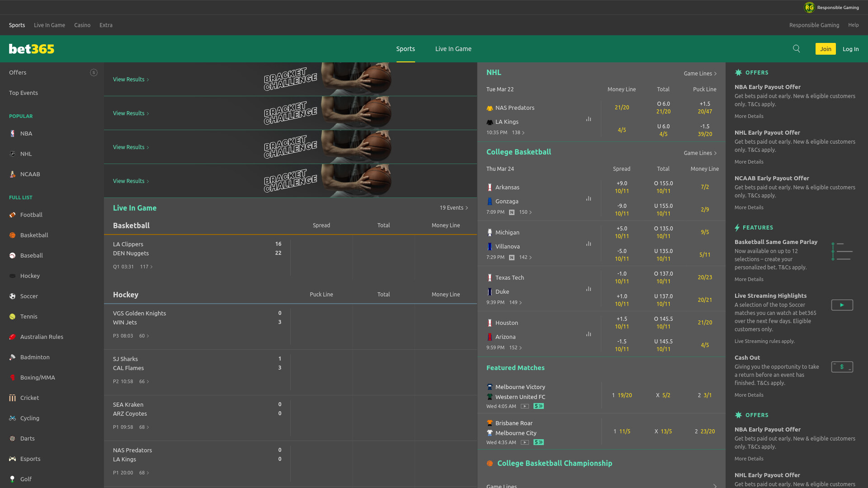Select the Soccer ball icon

click(x=13, y=296)
